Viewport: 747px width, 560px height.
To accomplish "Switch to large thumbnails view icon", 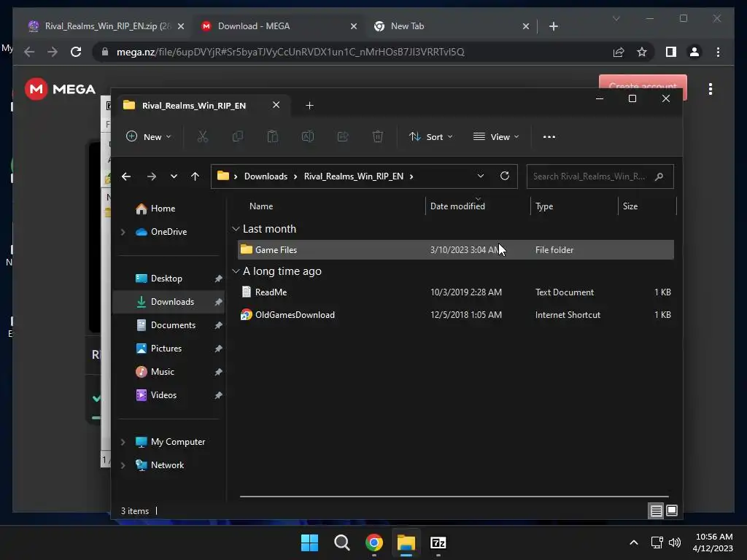I will click(672, 511).
